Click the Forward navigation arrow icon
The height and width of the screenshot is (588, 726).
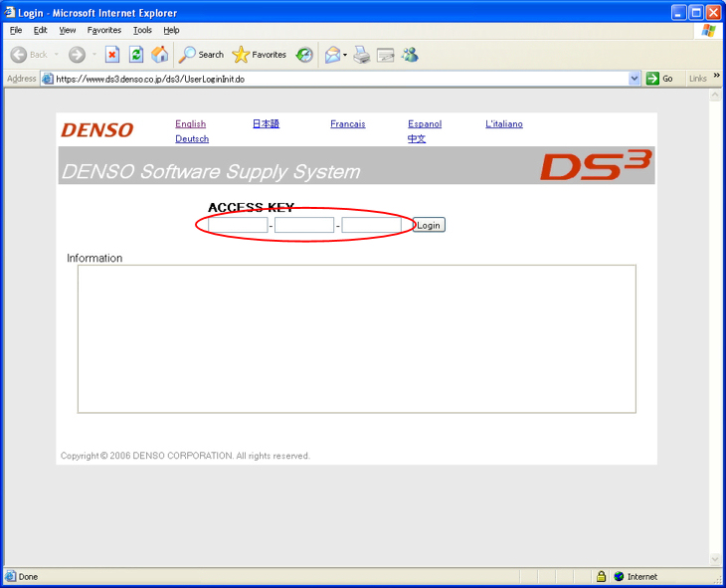tap(77, 55)
